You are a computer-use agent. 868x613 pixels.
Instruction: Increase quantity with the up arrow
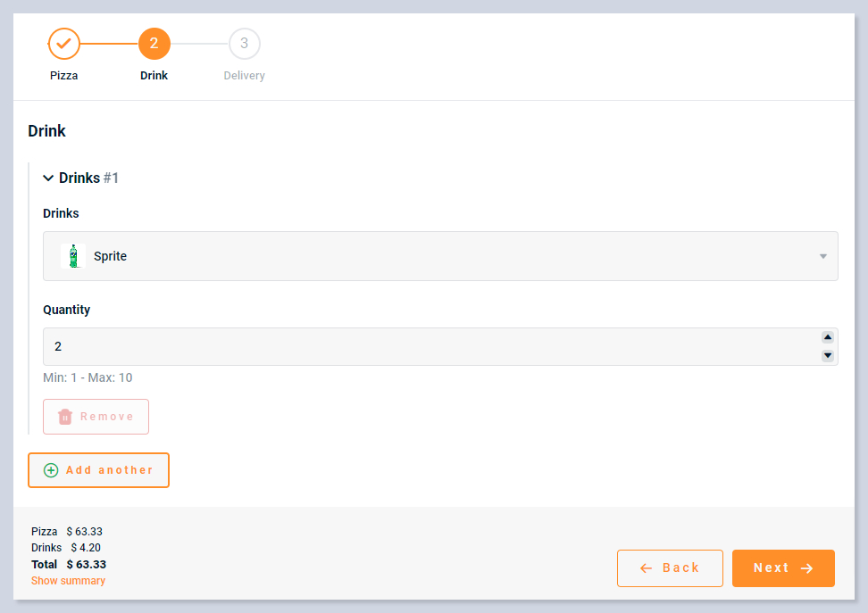828,337
